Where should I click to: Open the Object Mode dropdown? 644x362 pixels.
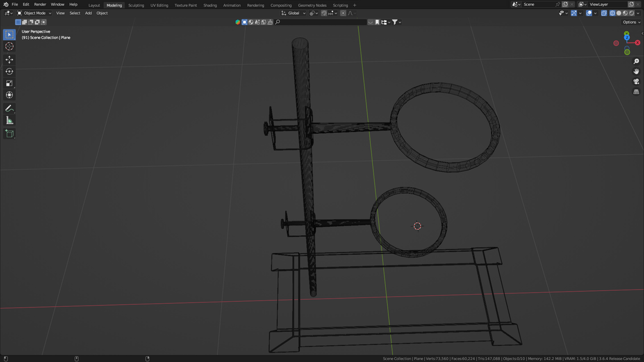tap(34, 13)
